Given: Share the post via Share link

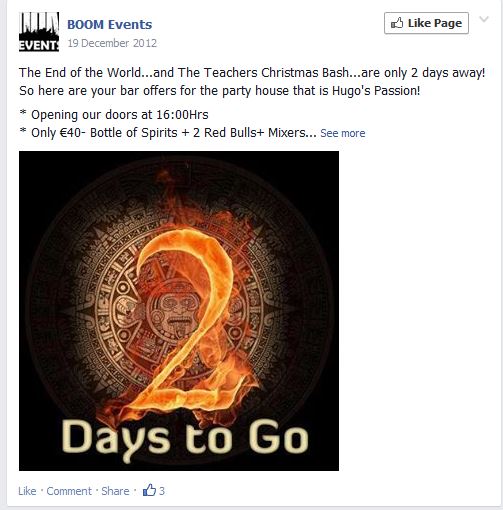Looking at the screenshot, I should point(115,491).
